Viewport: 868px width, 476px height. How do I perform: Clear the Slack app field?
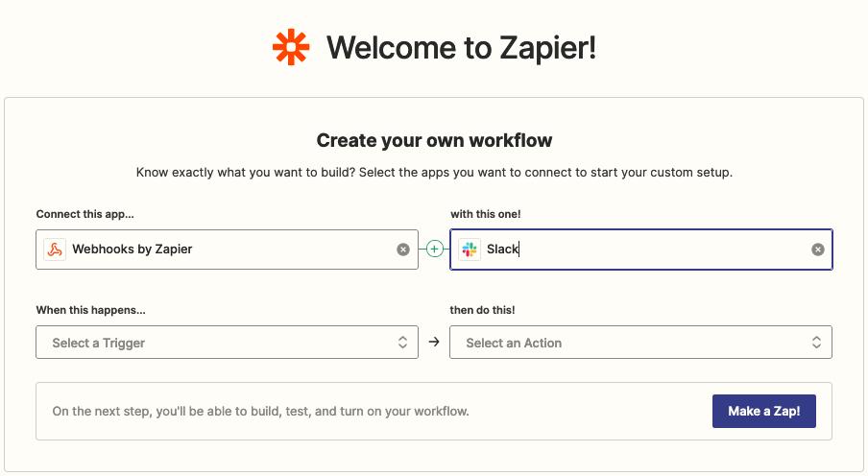[x=818, y=250]
